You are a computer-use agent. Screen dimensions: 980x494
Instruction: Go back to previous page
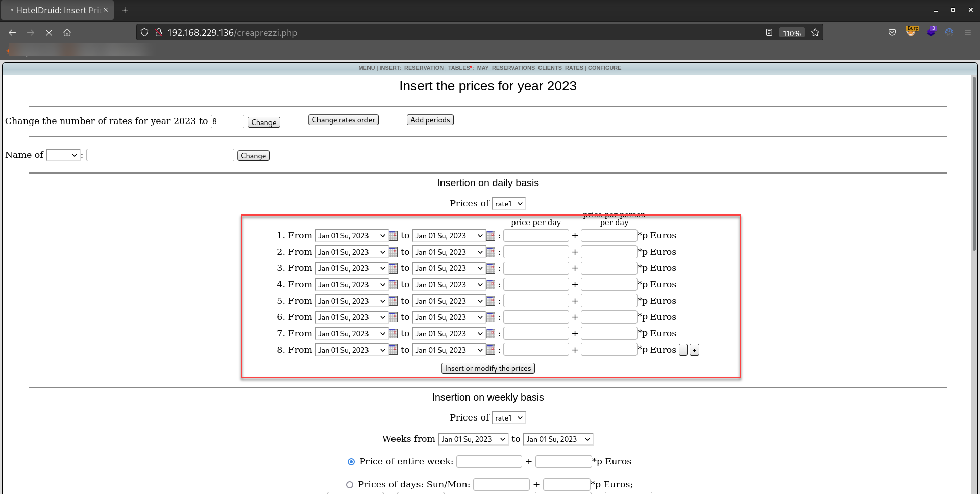[x=12, y=33]
